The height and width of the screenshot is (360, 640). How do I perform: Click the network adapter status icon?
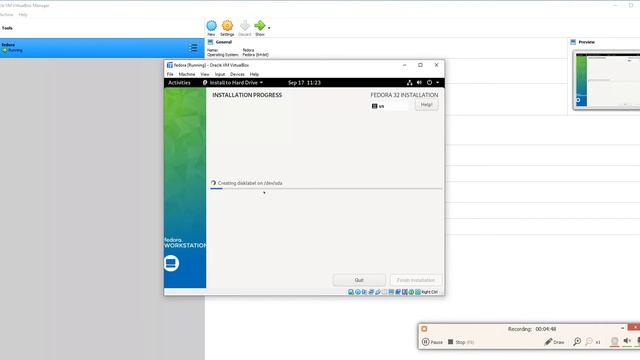pos(371,292)
